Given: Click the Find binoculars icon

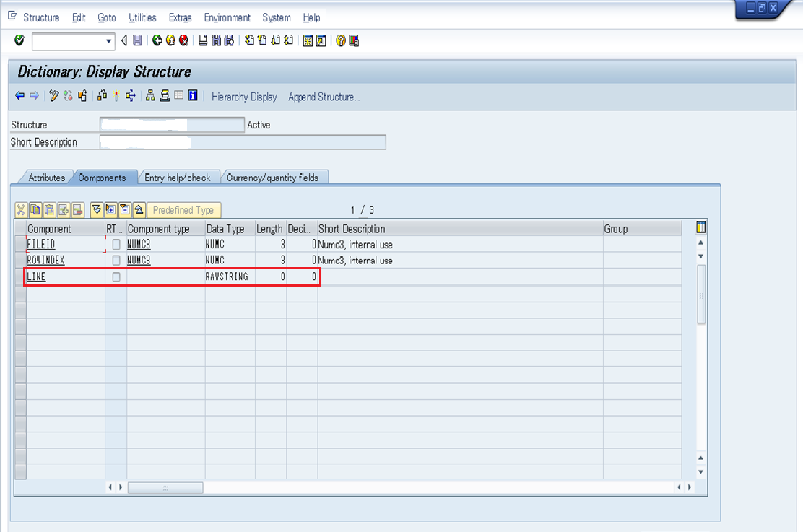Looking at the screenshot, I should click(217, 40).
